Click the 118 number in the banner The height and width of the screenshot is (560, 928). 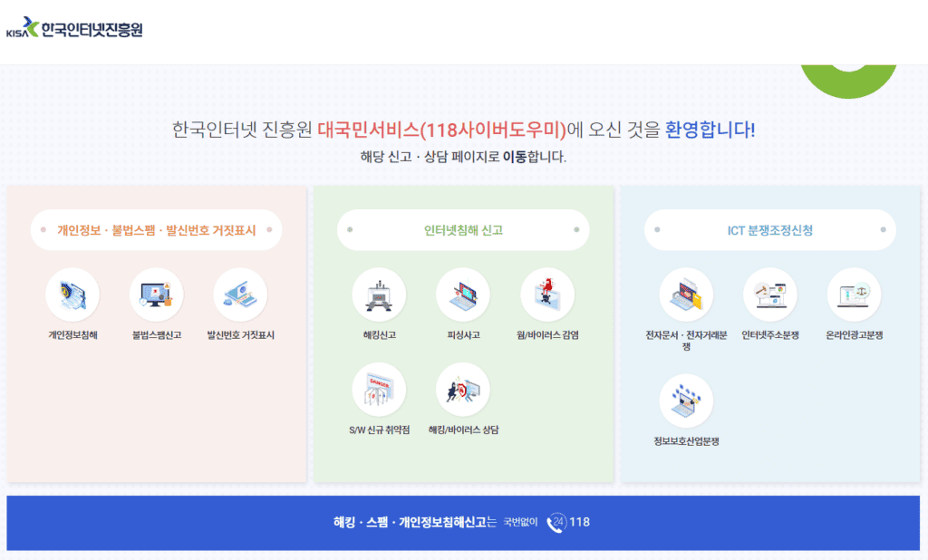pos(579,522)
